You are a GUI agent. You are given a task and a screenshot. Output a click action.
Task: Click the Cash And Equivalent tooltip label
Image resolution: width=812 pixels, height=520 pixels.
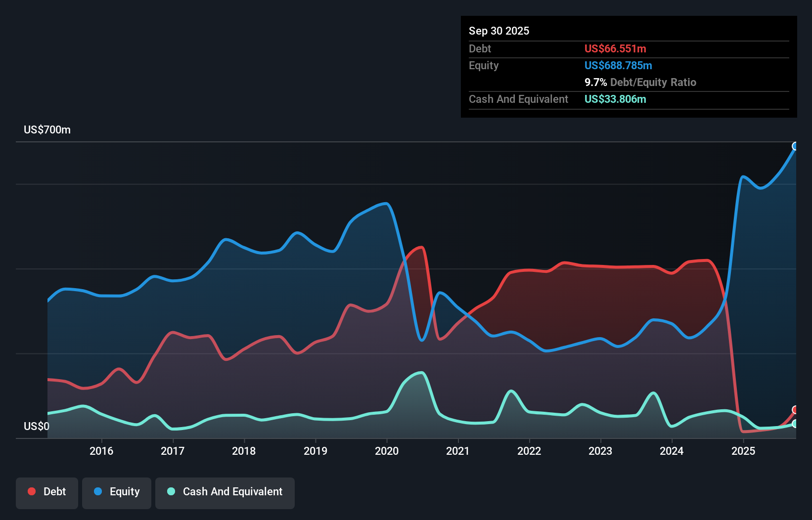coord(518,99)
